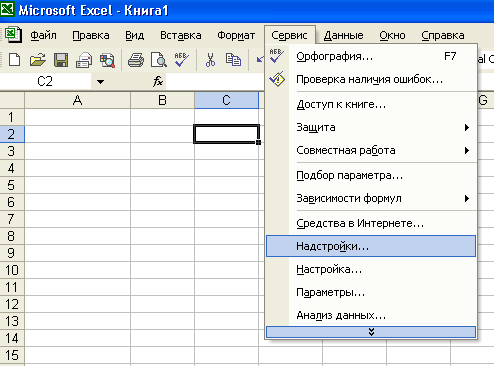Click the Copy icon

pos(233,60)
